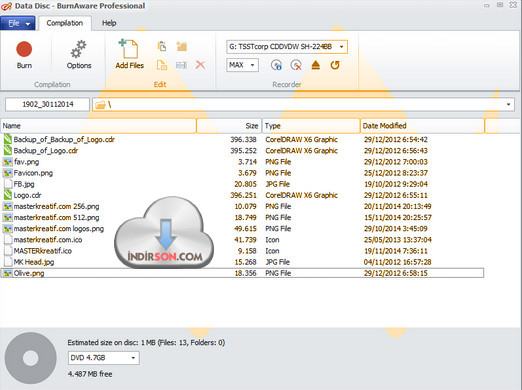Click the folder icon in path bar
Screen dimensions: 522x390
point(100,105)
